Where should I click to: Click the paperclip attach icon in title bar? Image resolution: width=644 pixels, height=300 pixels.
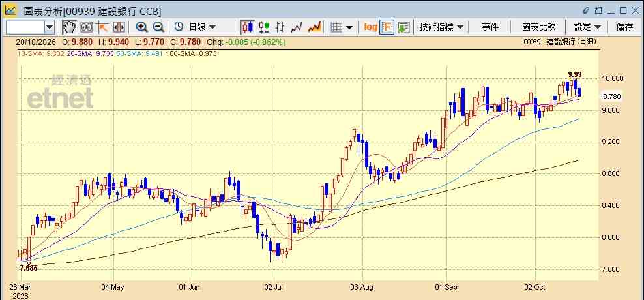click(586, 10)
